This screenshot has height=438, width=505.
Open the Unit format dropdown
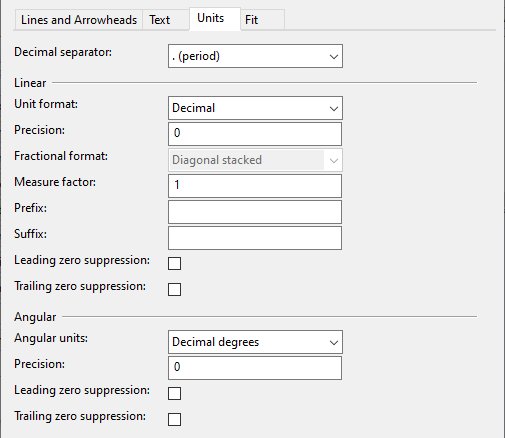[x=255, y=108]
